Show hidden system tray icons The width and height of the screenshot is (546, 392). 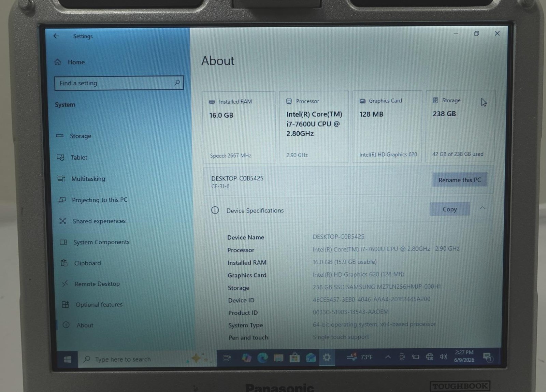(388, 357)
